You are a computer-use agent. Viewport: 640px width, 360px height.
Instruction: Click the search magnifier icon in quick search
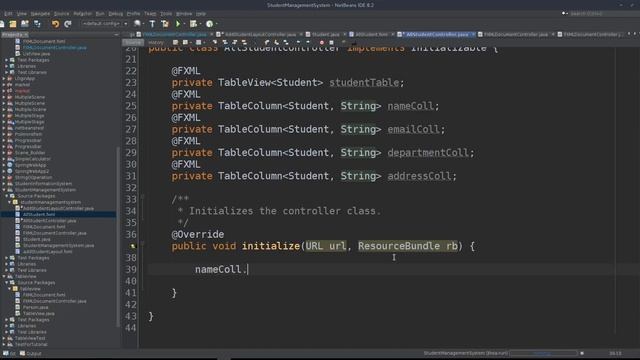point(564,13)
